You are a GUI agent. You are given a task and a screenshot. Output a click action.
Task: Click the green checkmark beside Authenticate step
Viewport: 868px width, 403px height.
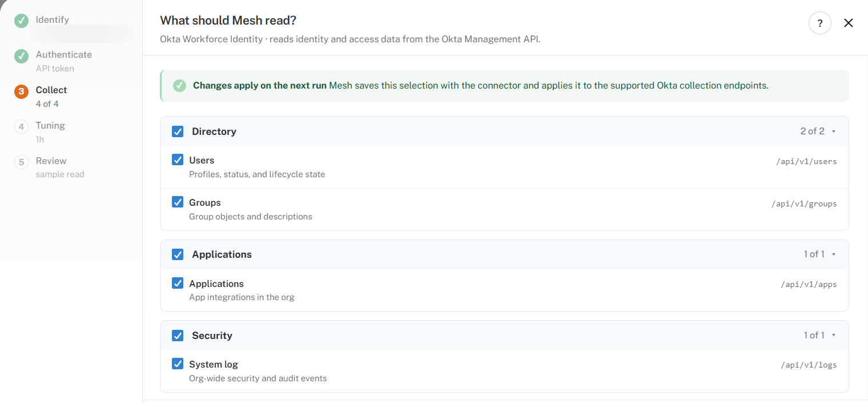pos(21,56)
